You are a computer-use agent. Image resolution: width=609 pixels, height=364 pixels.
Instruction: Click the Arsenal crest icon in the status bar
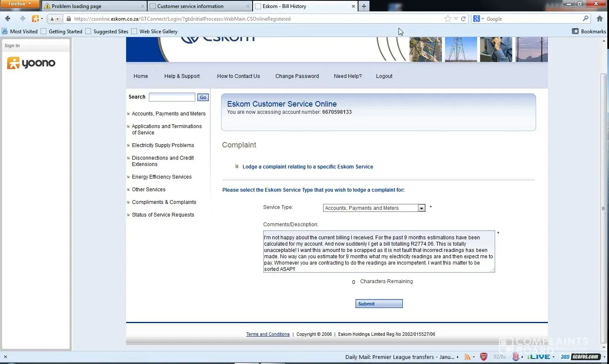coord(484,357)
